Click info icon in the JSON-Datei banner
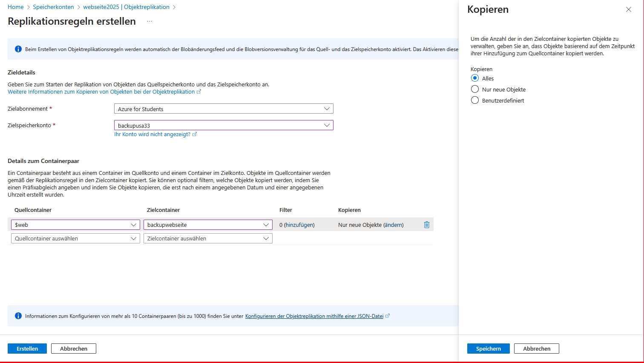Screen dimensions: 644x363 tap(18, 316)
